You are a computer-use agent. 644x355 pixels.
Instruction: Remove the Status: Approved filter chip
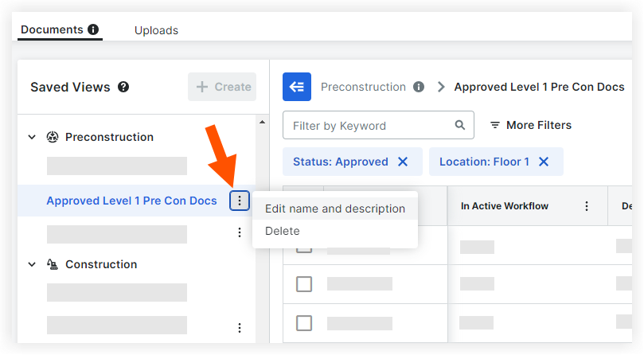coord(403,162)
